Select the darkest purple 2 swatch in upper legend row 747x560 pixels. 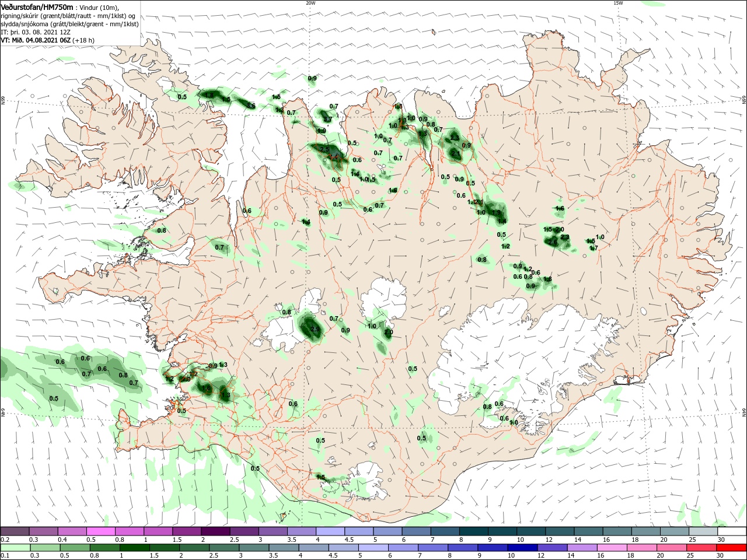tap(215, 531)
